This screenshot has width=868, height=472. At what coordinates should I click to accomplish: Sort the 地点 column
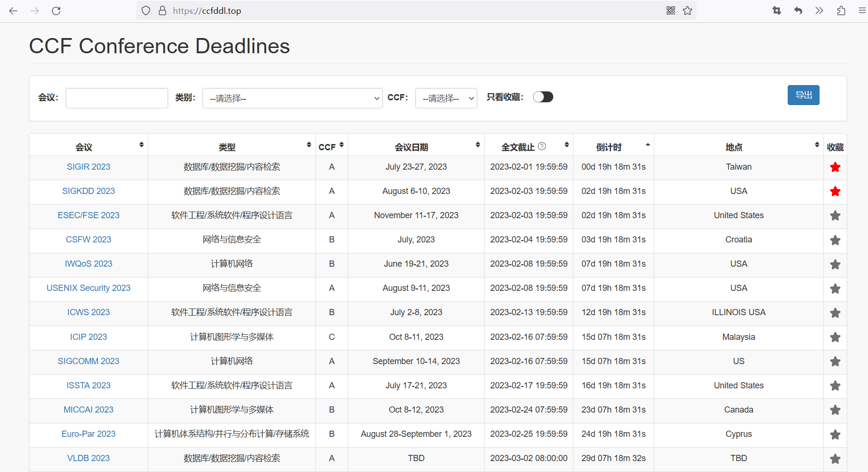click(x=817, y=144)
